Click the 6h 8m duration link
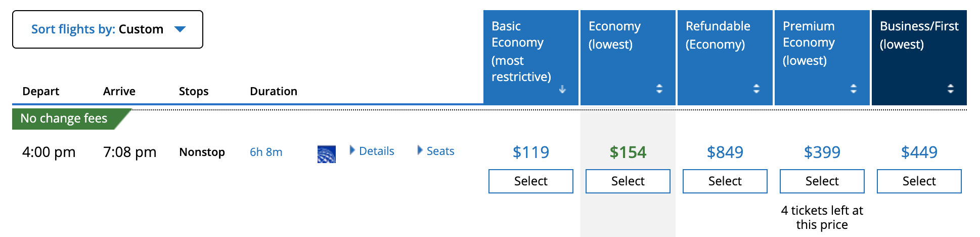The height and width of the screenshot is (237, 980). [266, 152]
